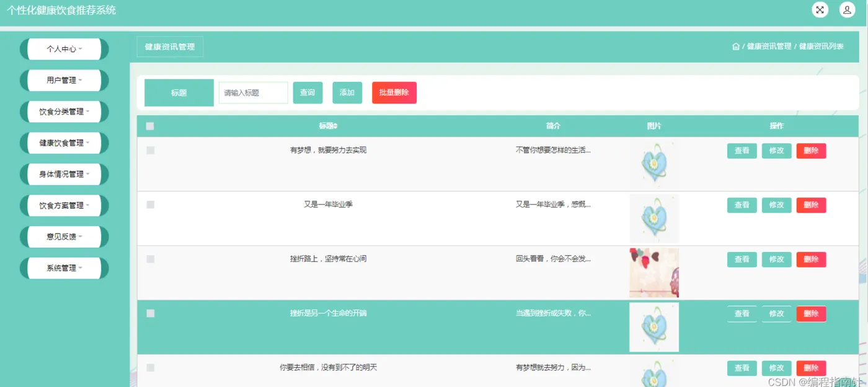Check the row 又是一年毕业季
Image resolution: width=868 pixels, height=387 pixels.
(x=150, y=205)
